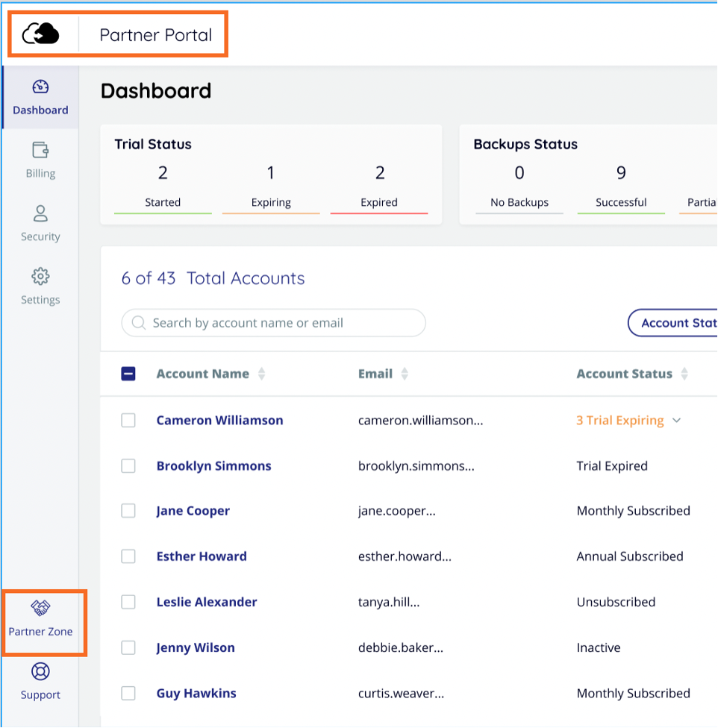Open Support lifebuoy icon
Viewport: 718px width, 728px height.
tap(40, 671)
